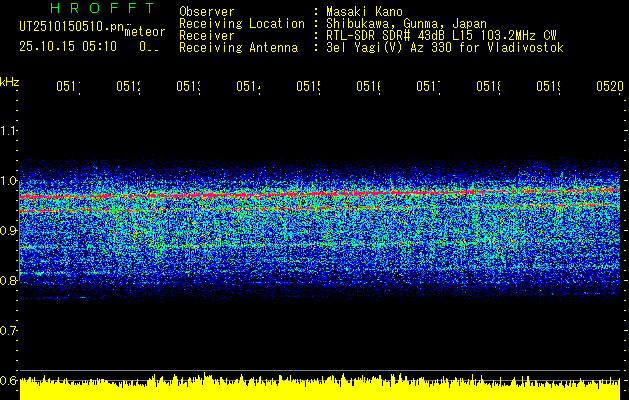Click the 25.10.15 05:10 date stamp
Viewport: 629px width, 400px height.
coord(68,47)
